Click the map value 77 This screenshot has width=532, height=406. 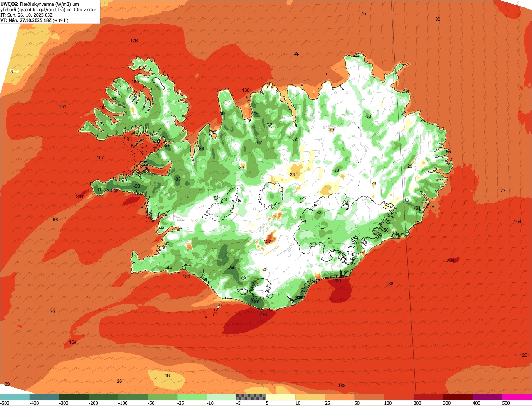coord(503,191)
